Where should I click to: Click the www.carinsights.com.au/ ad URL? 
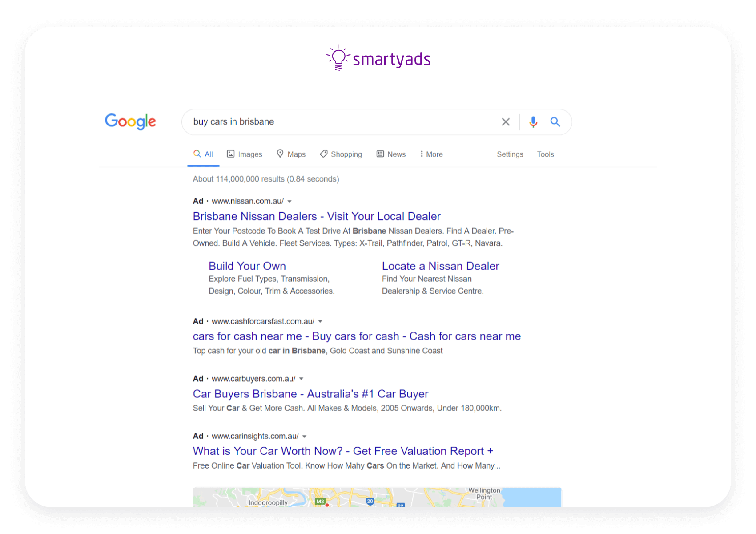(255, 436)
